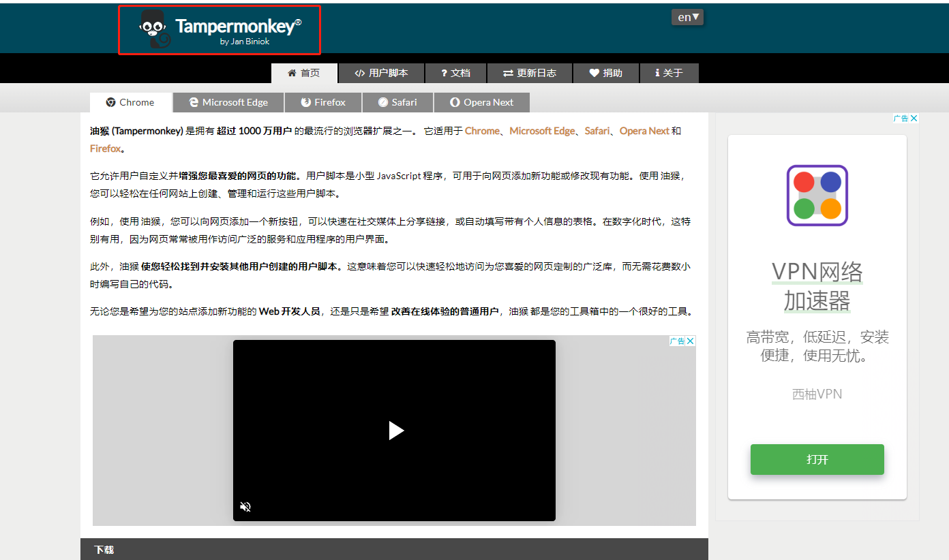Screen dimensions: 949x560
Task: Switch to the Firefox browser tab
Action: click(324, 102)
